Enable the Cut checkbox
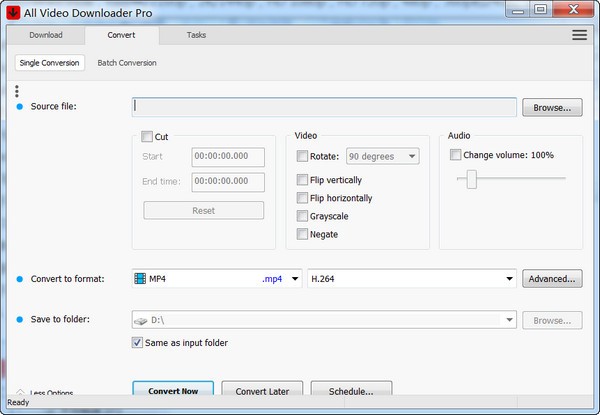The height and width of the screenshot is (415, 600). (x=148, y=137)
